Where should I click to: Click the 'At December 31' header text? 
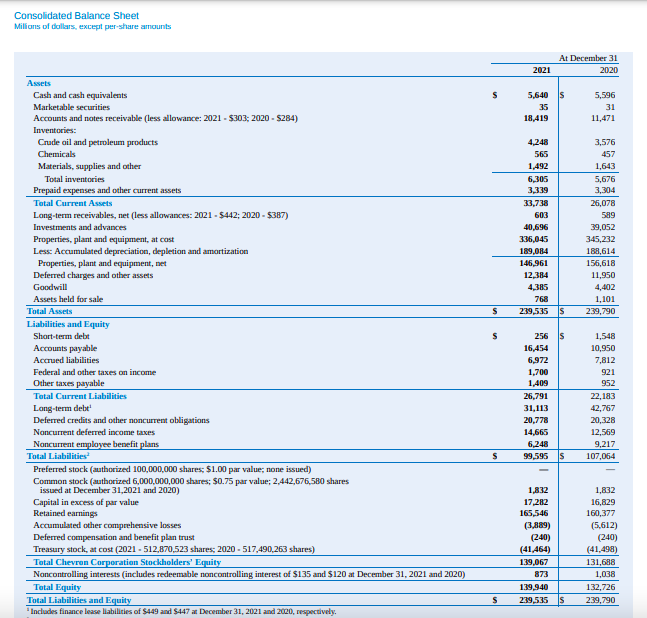tap(588, 58)
